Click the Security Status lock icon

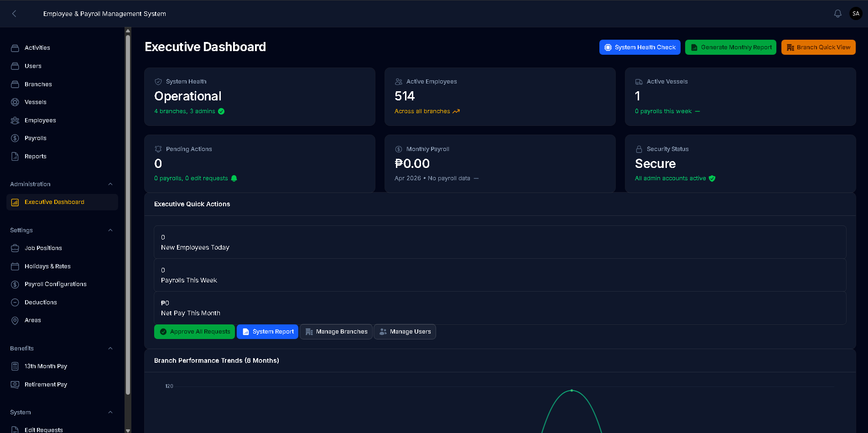tap(639, 149)
